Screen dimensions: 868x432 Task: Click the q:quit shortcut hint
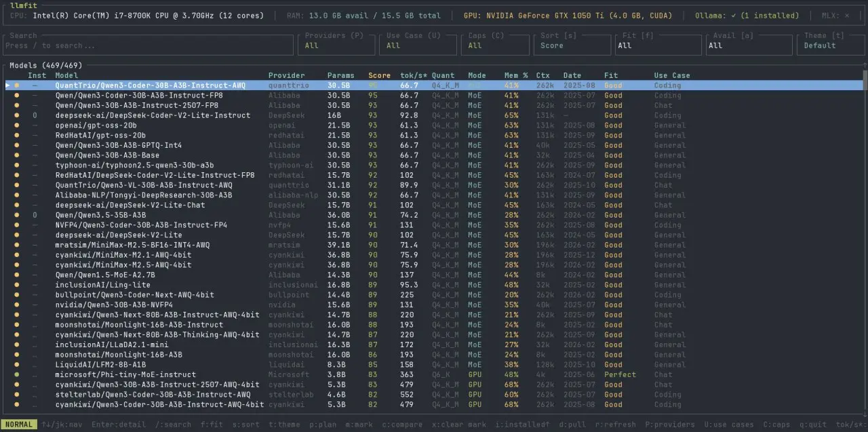[x=813, y=425]
